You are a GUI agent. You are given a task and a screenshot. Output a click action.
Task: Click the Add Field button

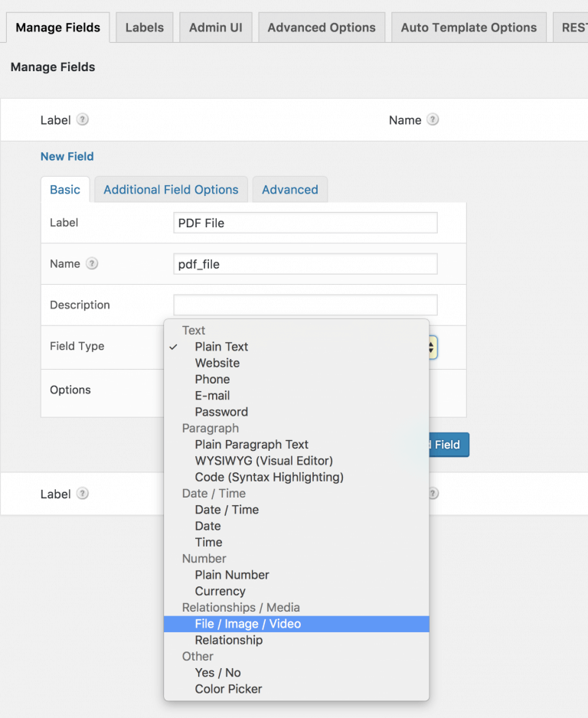[x=448, y=445]
